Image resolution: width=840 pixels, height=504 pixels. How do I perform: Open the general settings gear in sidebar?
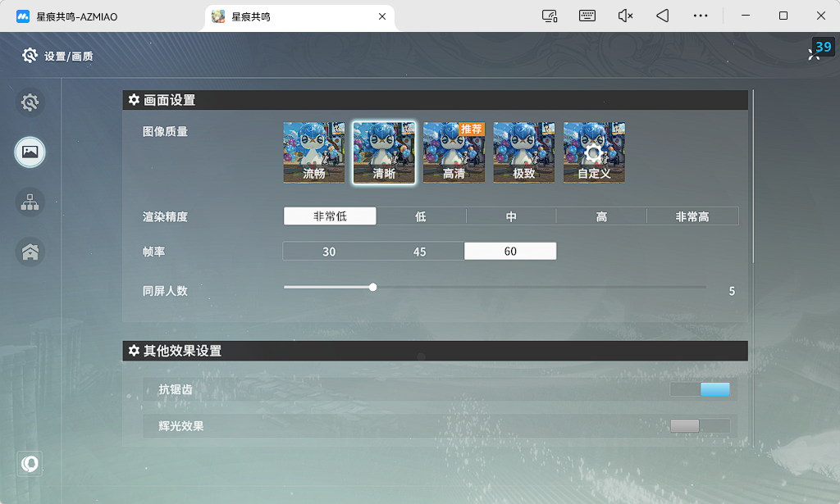30,102
